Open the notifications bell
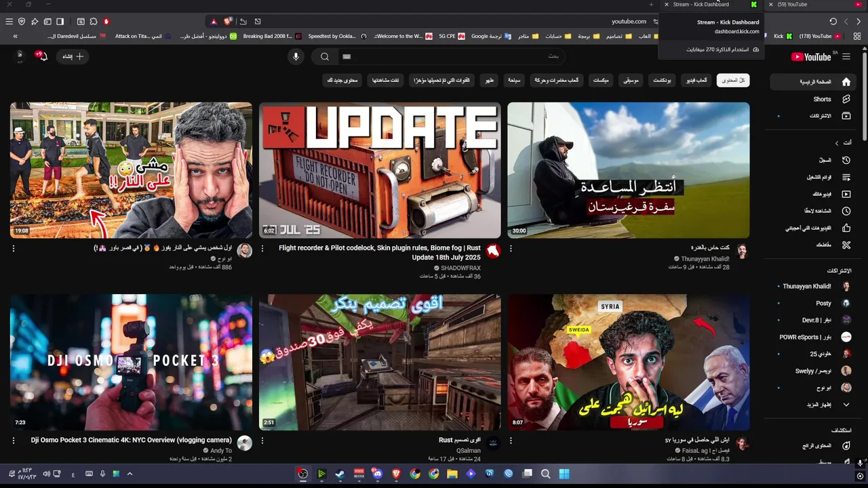This screenshot has width=868, height=488. coord(42,56)
